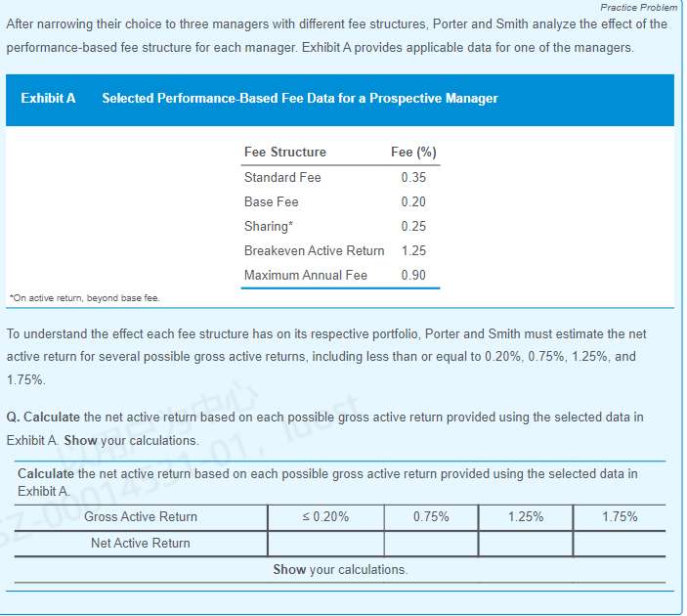Click the 'Net Active Return' row label

[x=141, y=544]
